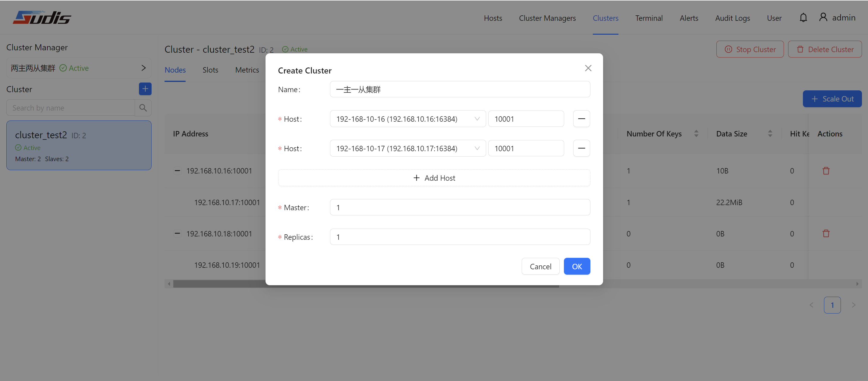Viewport: 868px width, 381px height.
Task: Click the Scale Out button
Action: tap(832, 99)
